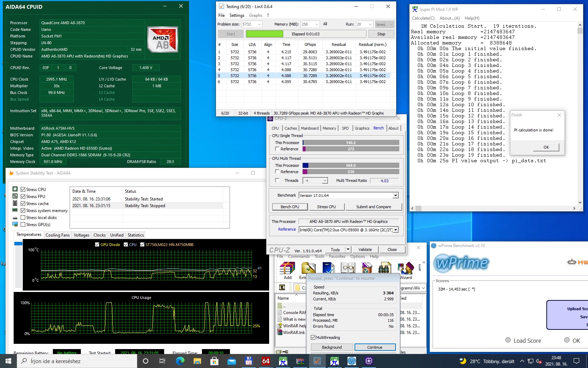Click the Stress system memory icon
Viewport: 588px width, 368px height.
tap(15, 210)
